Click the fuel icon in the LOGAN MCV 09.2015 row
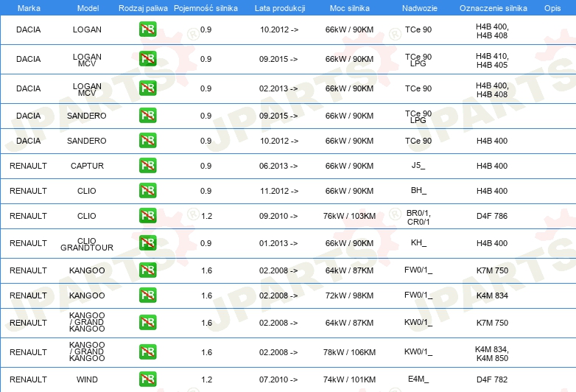Image resolution: width=576 pixels, height=392 pixels. point(147,59)
